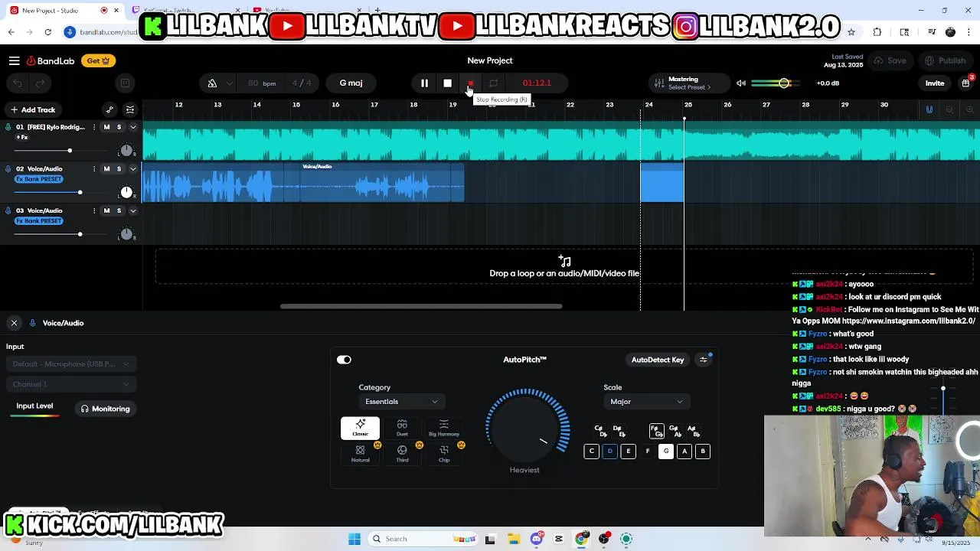Viewport: 980px width, 551px height.
Task: Toggle the AutoPitch on/off switch
Action: coord(344,360)
